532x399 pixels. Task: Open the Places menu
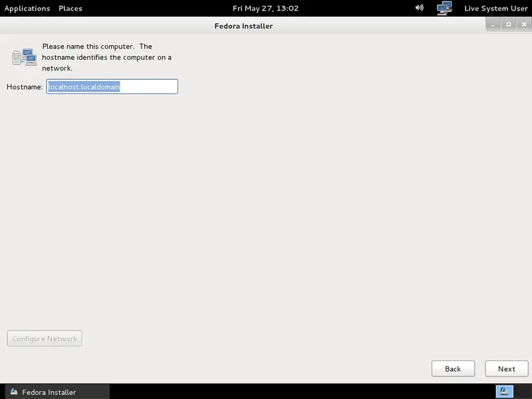point(70,8)
